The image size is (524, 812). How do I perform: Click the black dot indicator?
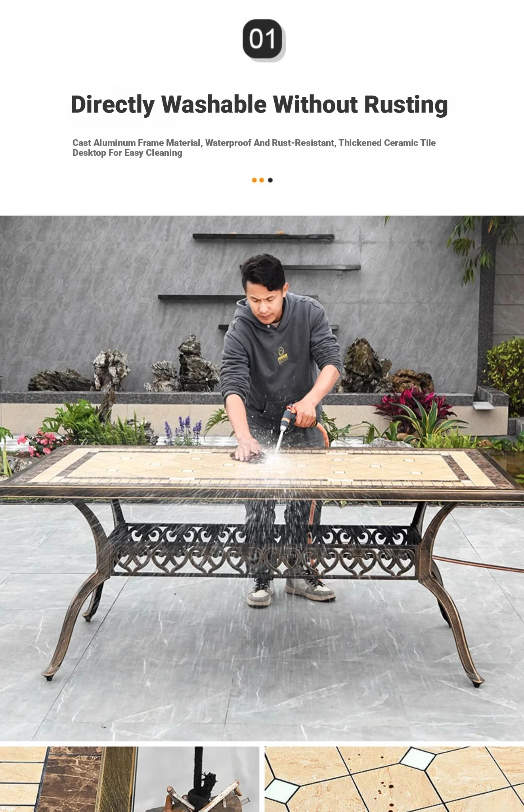270,180
